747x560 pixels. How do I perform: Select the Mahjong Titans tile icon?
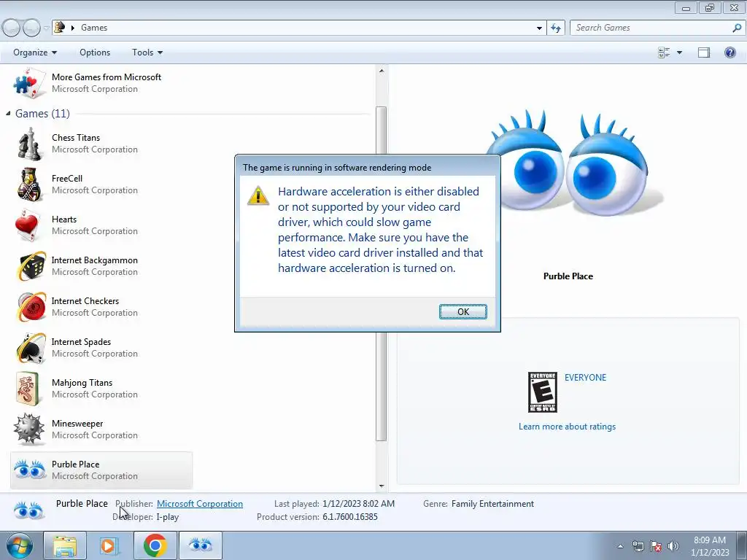pyautogui.click(x=29, y=389)
